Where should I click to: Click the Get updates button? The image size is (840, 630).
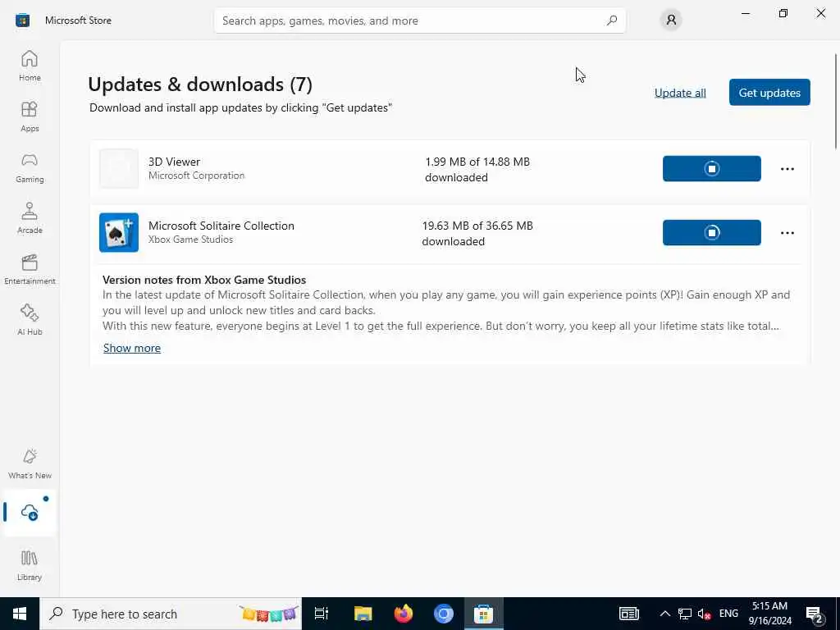pyautogui.click(x=769, y=92)
